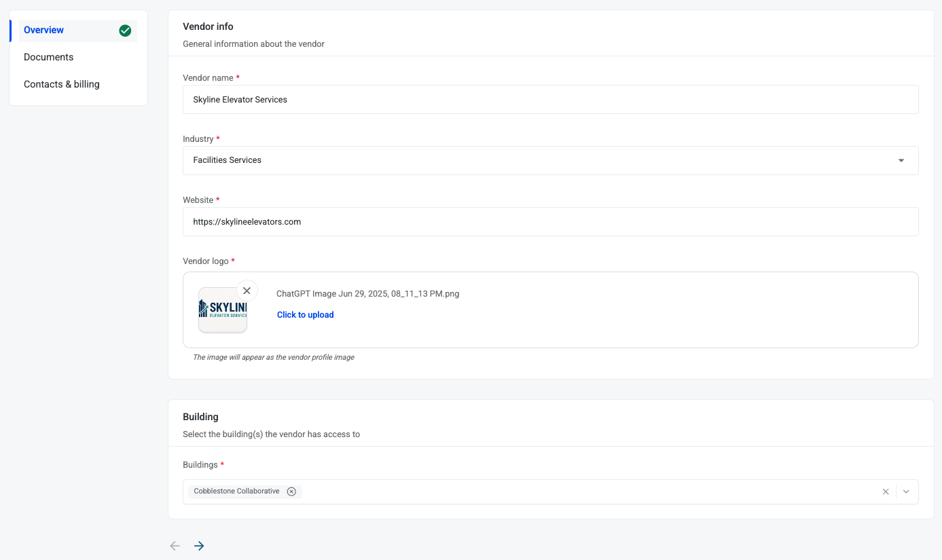Switch to the Documents section
Screen dimensions: 942x560
[49, 57]
